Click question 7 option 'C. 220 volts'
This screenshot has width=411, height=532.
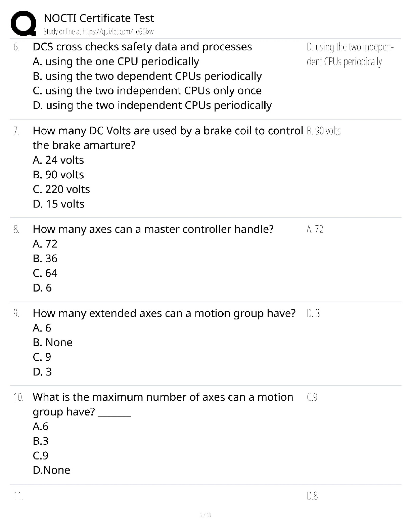[x=61, y=189]
